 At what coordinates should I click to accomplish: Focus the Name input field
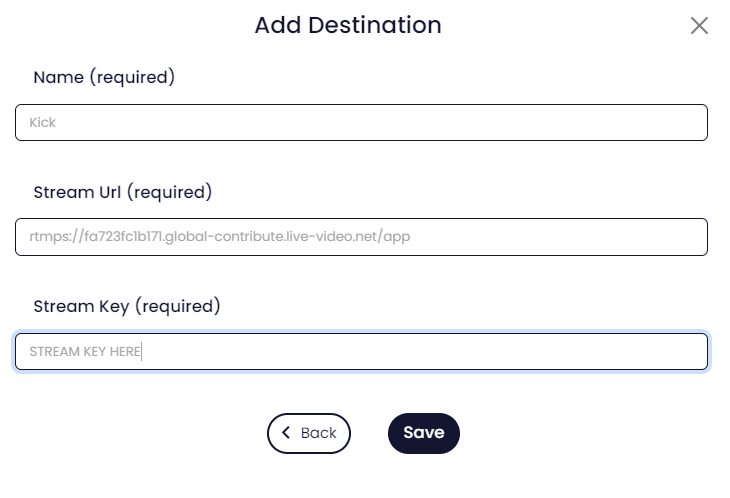(x=361, y=123)
